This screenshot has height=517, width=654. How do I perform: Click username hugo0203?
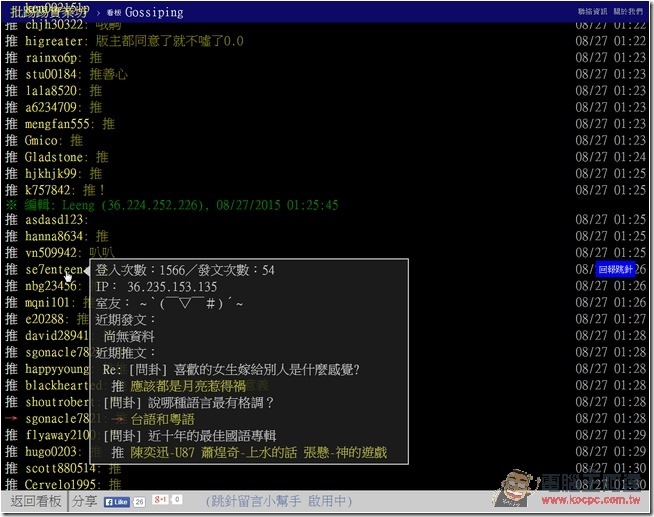pos(51,452)
